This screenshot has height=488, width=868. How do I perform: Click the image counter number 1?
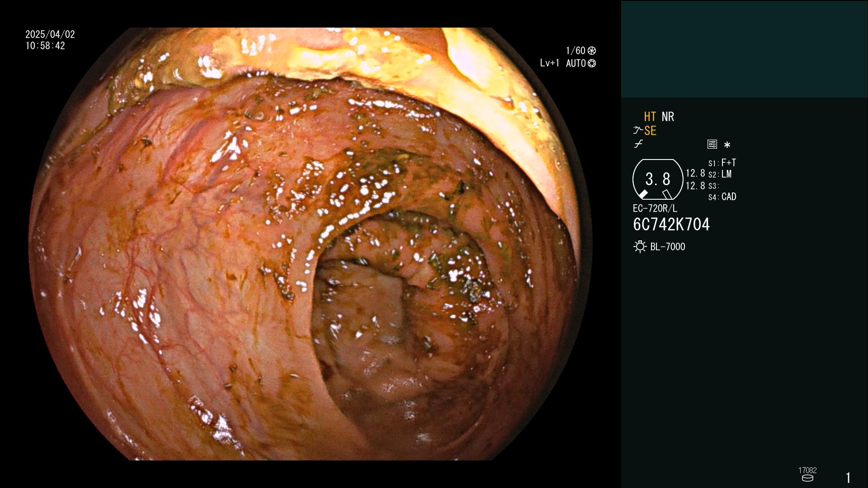848,478
